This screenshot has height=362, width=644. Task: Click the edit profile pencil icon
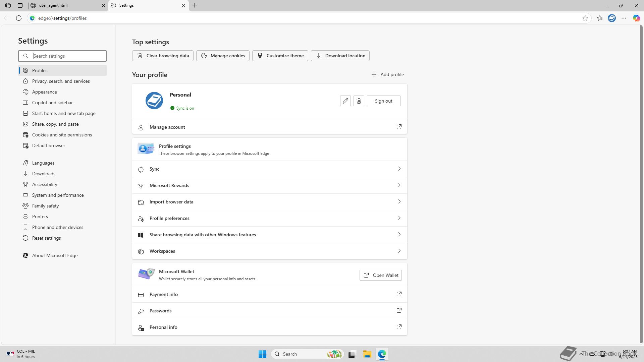345,101
